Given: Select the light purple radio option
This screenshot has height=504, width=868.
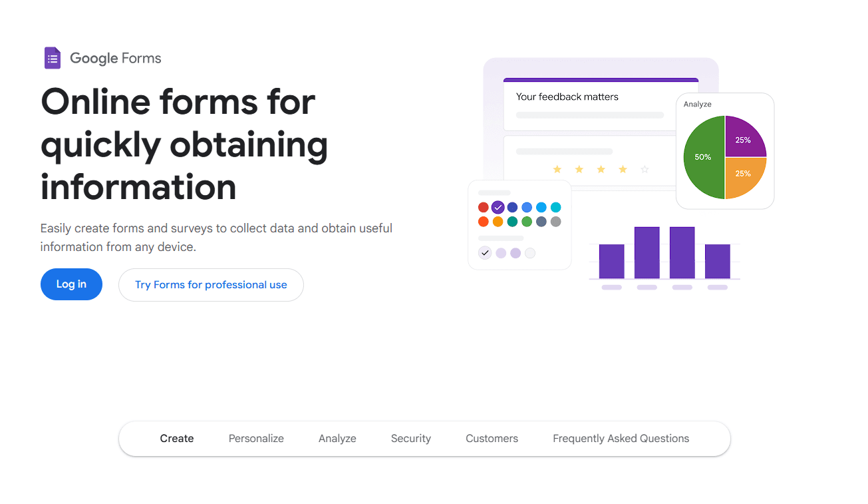Looking at the screenshot, I should [500, 253].
